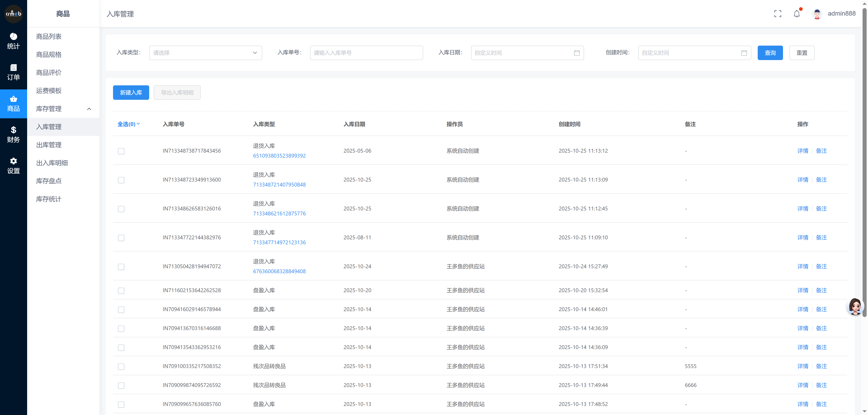Click the admin888 avatar icon
The image size is (868, 415).
817,14
